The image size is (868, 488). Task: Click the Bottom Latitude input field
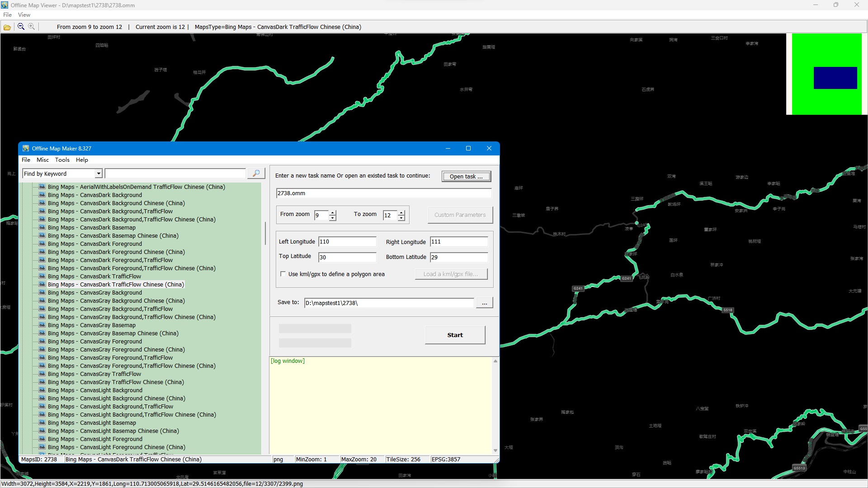click(x=459, y=257)
